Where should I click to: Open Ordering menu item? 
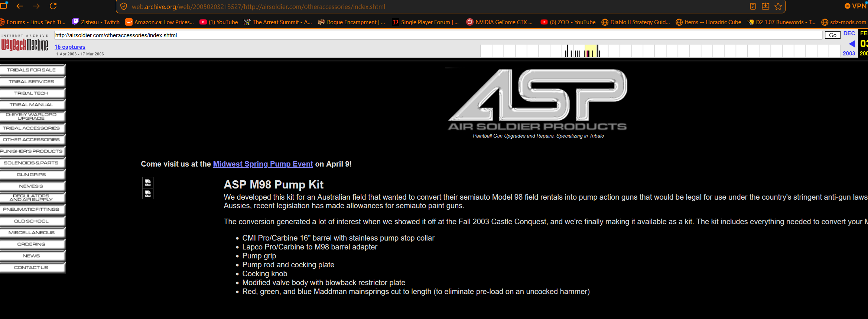point(33,244)
